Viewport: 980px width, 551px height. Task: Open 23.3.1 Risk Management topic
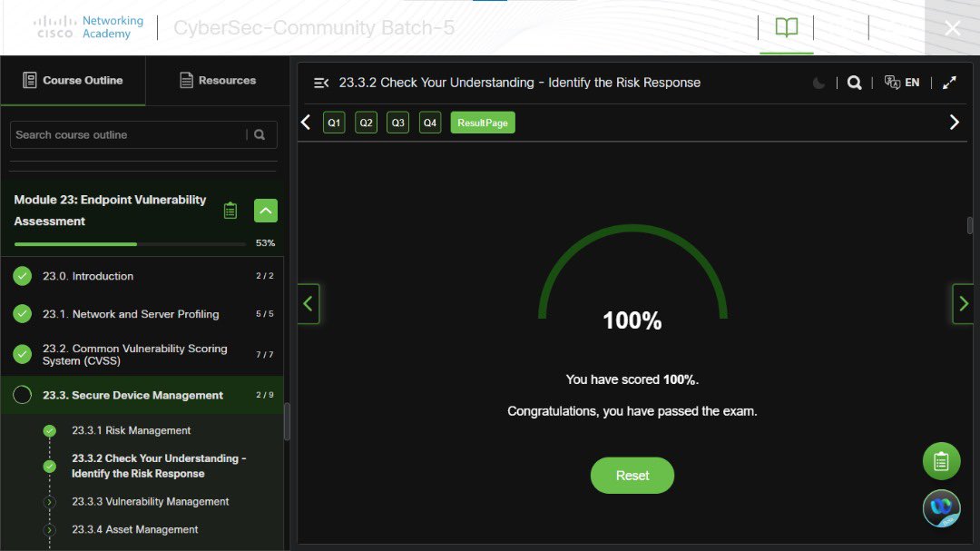pos(132,430)
